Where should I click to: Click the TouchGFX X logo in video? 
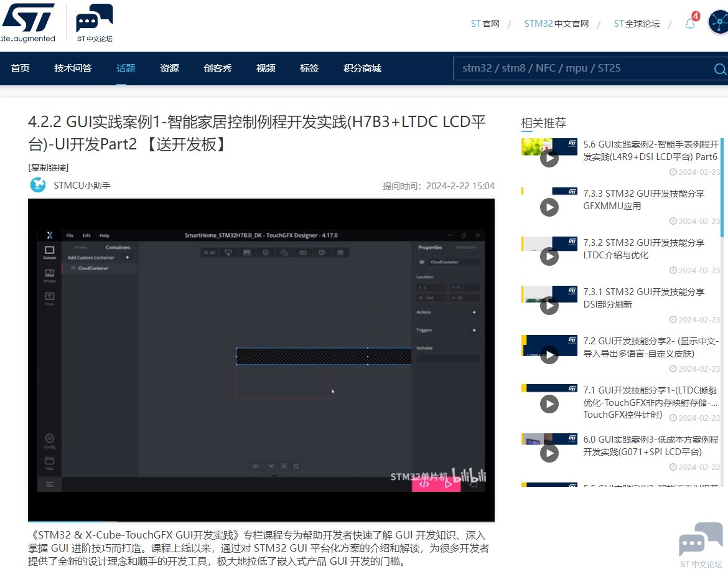[50, 235]
